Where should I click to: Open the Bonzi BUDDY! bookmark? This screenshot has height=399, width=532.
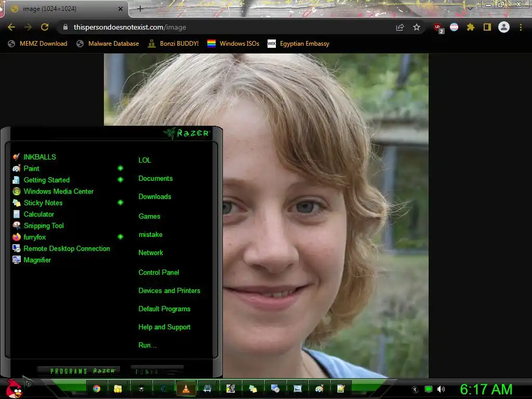pos(174,44)
